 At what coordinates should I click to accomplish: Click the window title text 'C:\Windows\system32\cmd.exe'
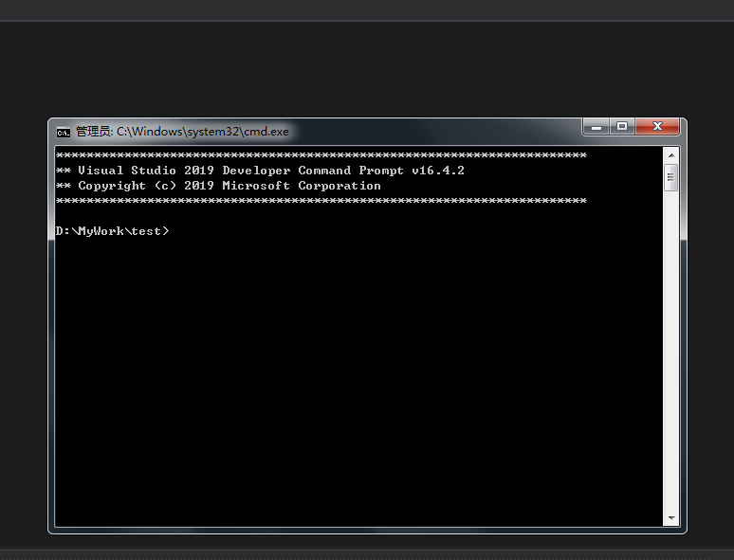(x=203, y=132)
